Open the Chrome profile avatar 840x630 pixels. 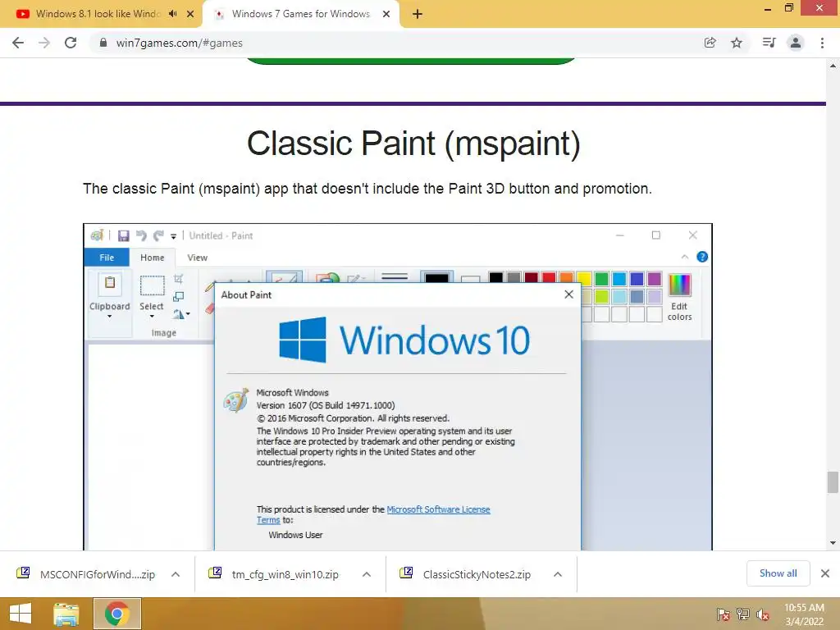pyautogui.click(x=796, y=43)
